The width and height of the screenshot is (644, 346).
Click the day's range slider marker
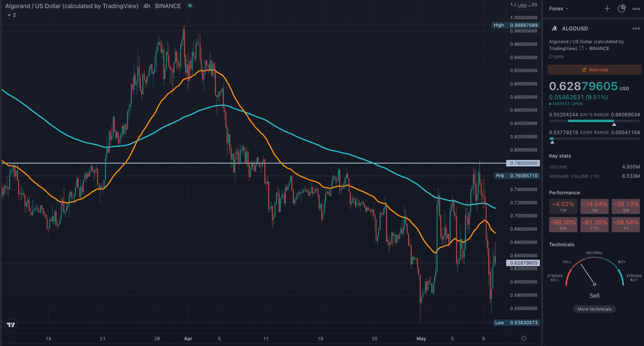click(614, 124)
